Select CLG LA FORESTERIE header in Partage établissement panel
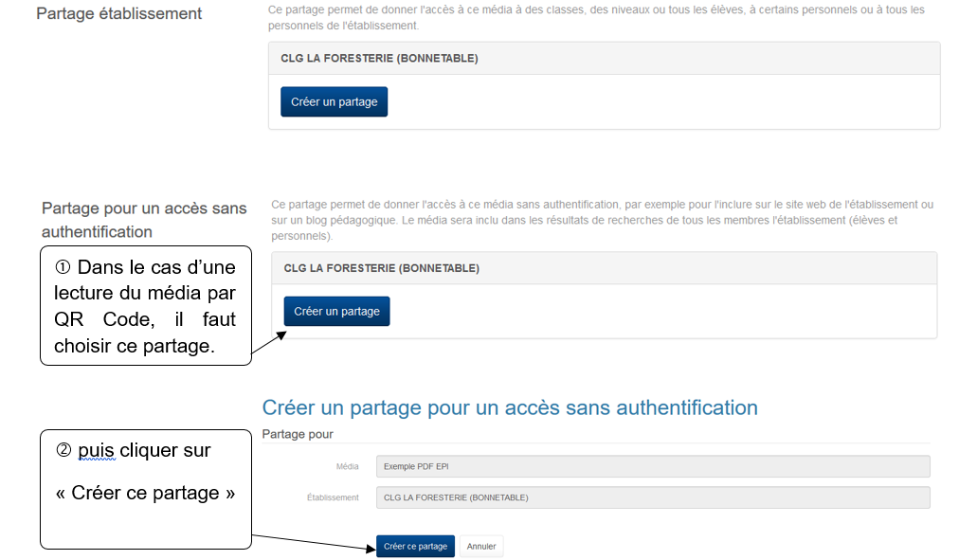This screenshot has height=560, width=977. 379,59
